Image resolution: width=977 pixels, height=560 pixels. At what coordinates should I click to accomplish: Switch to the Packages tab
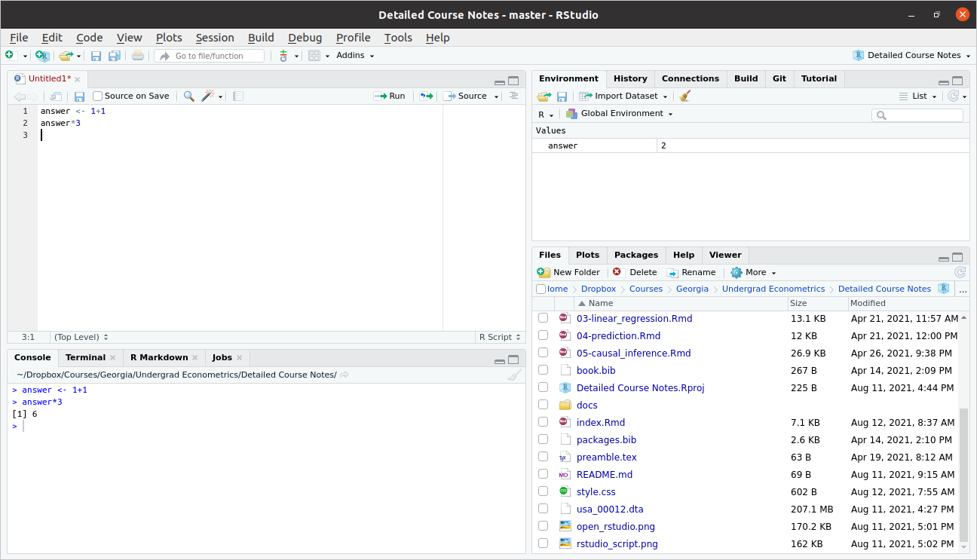pyautogui.click(x=636, y=255)
